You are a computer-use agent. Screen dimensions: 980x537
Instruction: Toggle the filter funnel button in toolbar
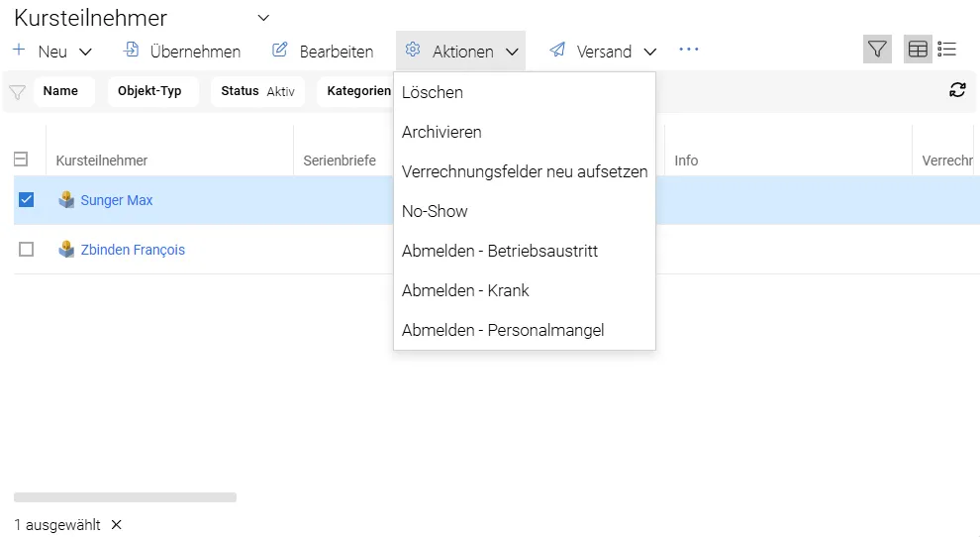pyautogui.click(x=877, y=50)
